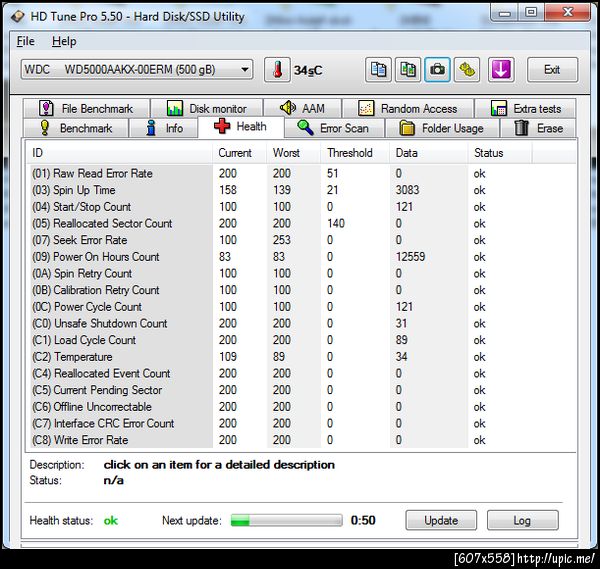600x569 pixels.
Task: Click the 253 worst value for Seek Error
Action: point(282,240)
